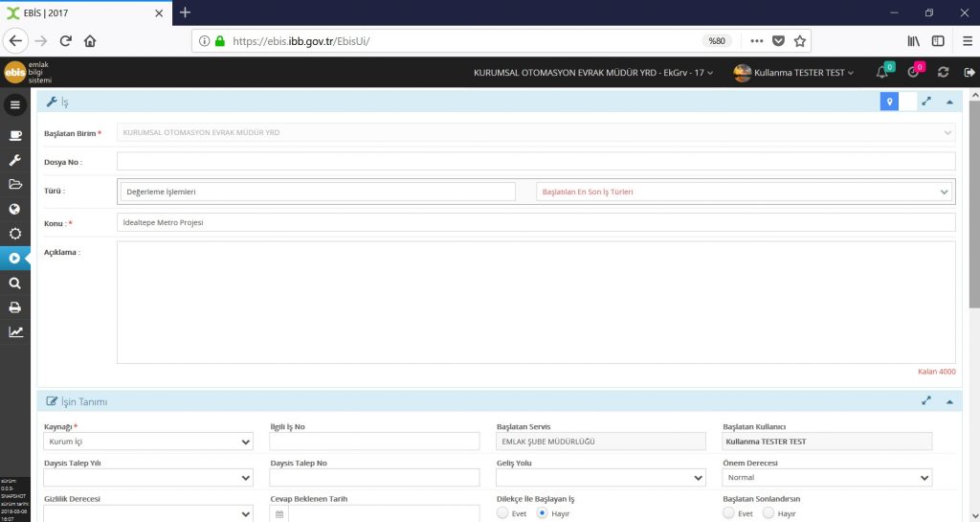Image resolution: width=980 pixels, height=522 pixels.
Task: Toggle the browser sidebar view icon
Action: tap(938, 41)
